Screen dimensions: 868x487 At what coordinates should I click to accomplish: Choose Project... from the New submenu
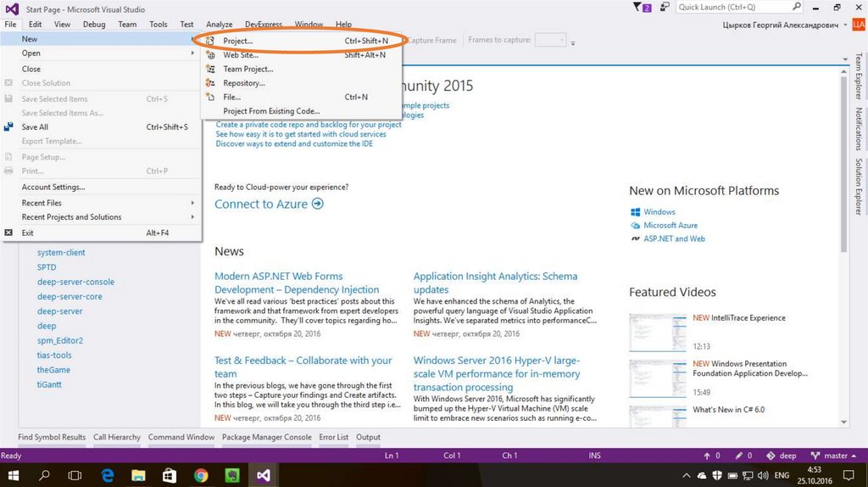(238, 41)
